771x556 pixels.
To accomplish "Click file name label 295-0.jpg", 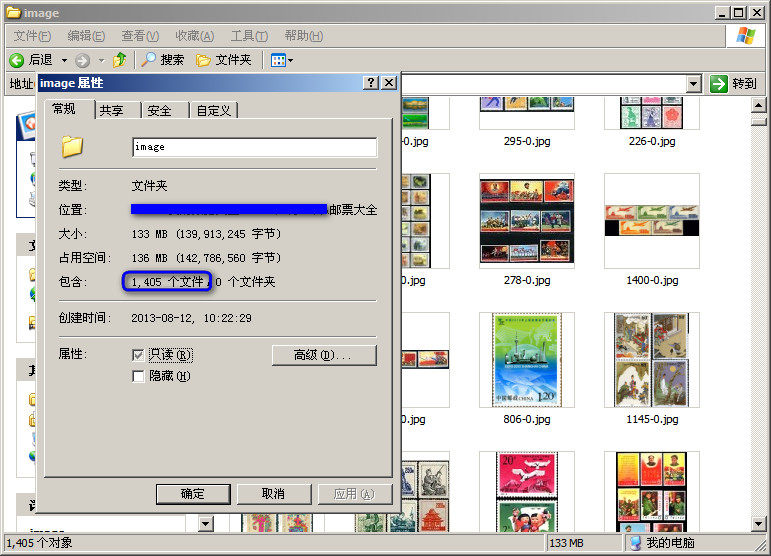I will 527,141.
